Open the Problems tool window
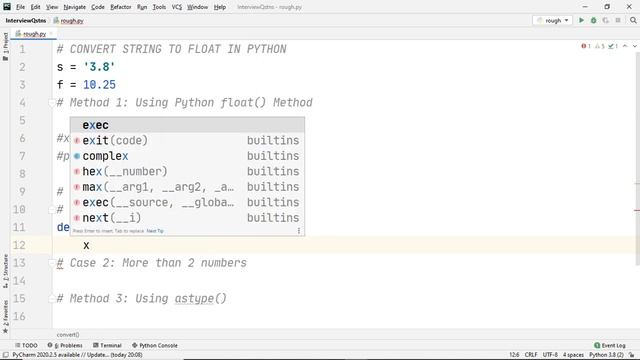 click(x=65, y=345)
